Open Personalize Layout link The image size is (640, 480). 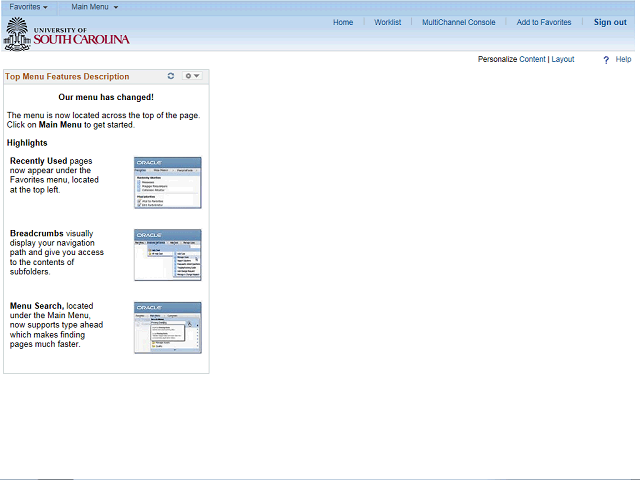563,59
